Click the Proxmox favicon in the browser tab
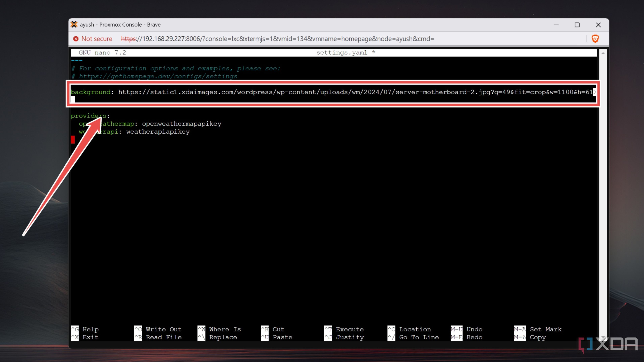This screenshot has height=362, width=644. (x=74, y=24)
